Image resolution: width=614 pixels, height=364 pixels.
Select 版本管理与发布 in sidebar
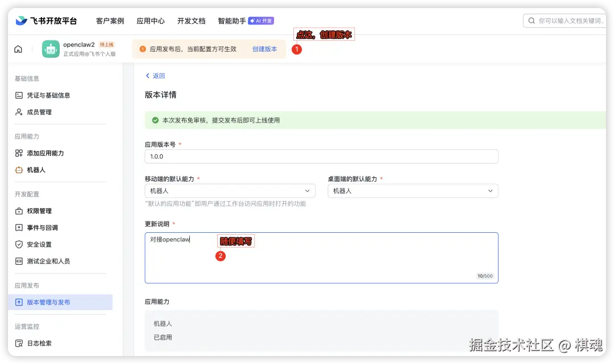click(x=60, y=302)
